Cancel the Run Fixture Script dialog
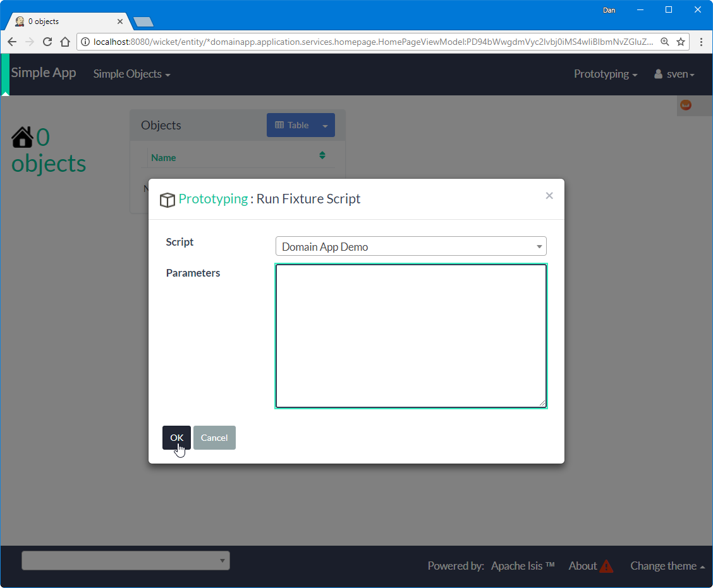Viewport: 713px width, 588px height. point(214,438)
